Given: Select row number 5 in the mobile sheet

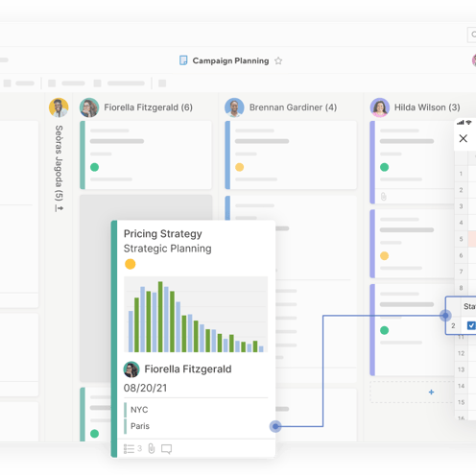Looking at the screenshot, I should point(461,239).
